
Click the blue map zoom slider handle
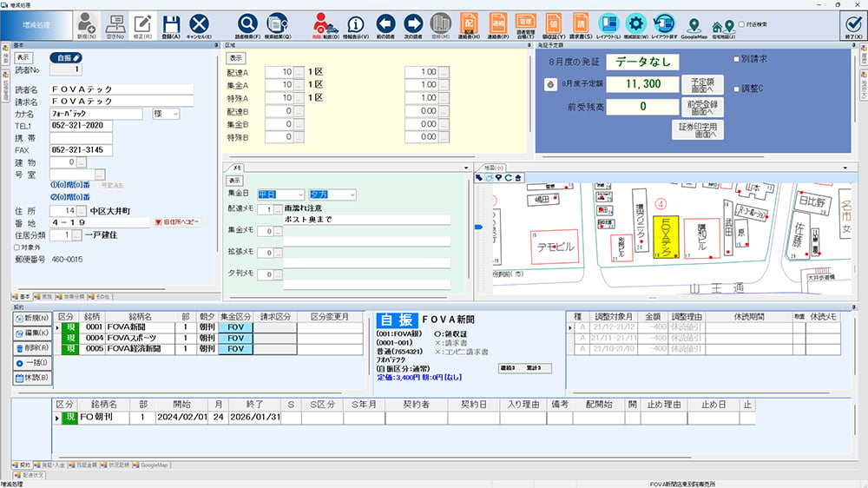[x=479, y=227]
